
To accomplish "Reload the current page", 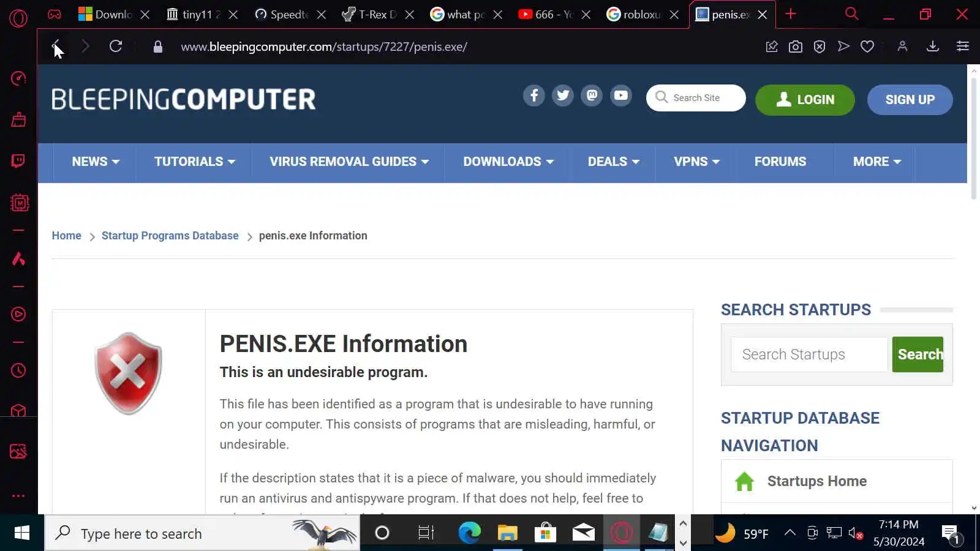I will click(116, 47).
